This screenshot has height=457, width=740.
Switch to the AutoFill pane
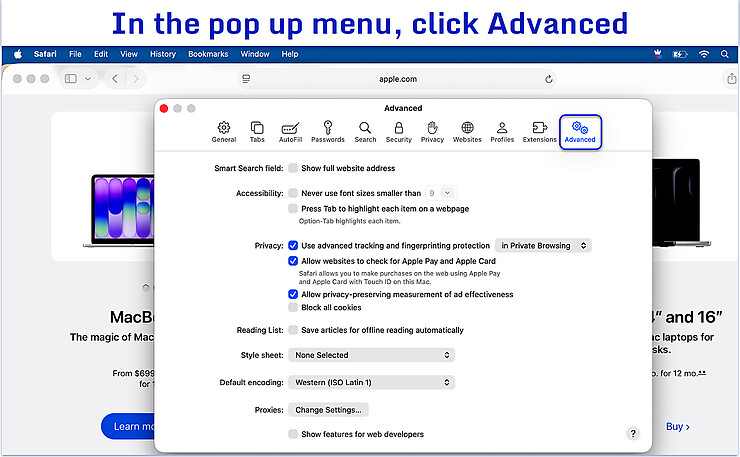click(290, 132)
